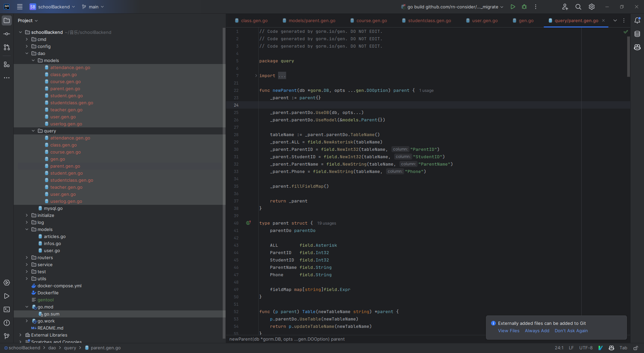
Task: Open the main branch dropdown
Action: (x=93, y=7)
